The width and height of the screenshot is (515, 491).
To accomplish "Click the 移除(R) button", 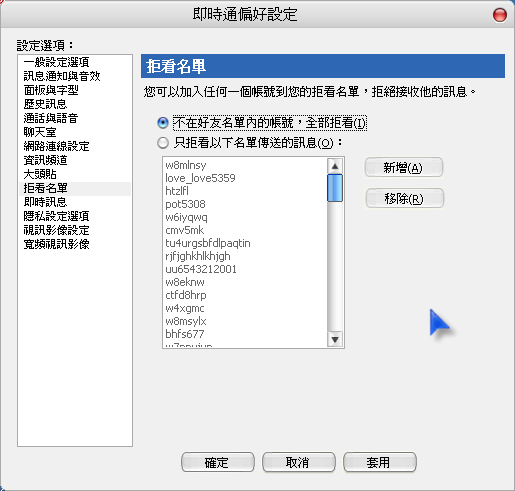I will tap(404, 198).
